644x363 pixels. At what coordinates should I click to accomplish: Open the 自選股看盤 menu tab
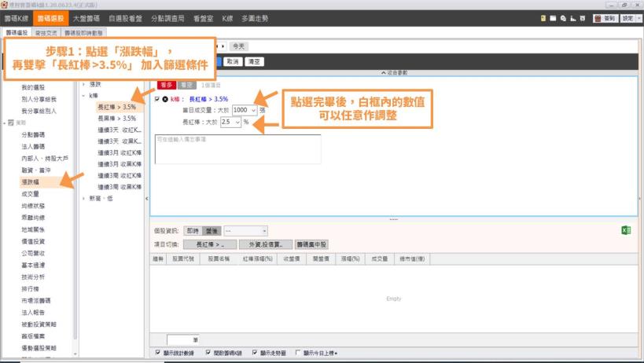pos(125,18)
